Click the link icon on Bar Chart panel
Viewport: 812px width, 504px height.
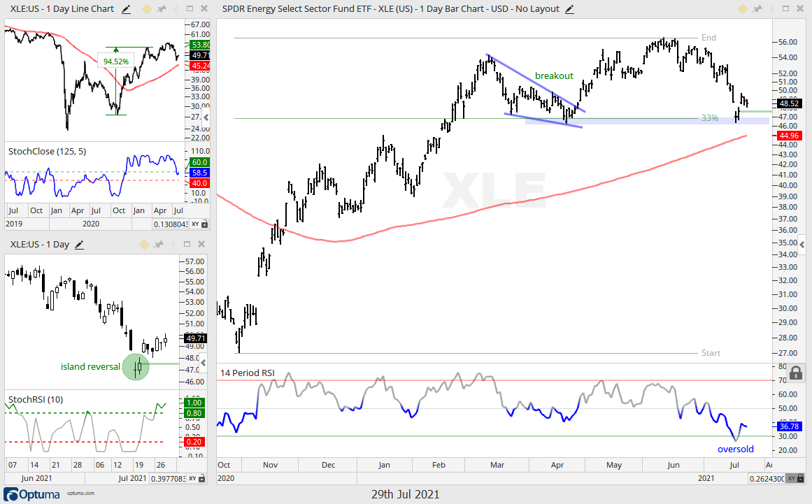(771, 9)
